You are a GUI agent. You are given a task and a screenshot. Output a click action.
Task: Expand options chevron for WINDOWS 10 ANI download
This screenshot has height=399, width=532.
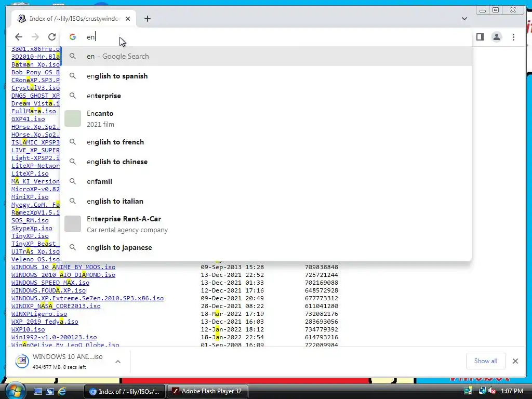tap(118, 362)
